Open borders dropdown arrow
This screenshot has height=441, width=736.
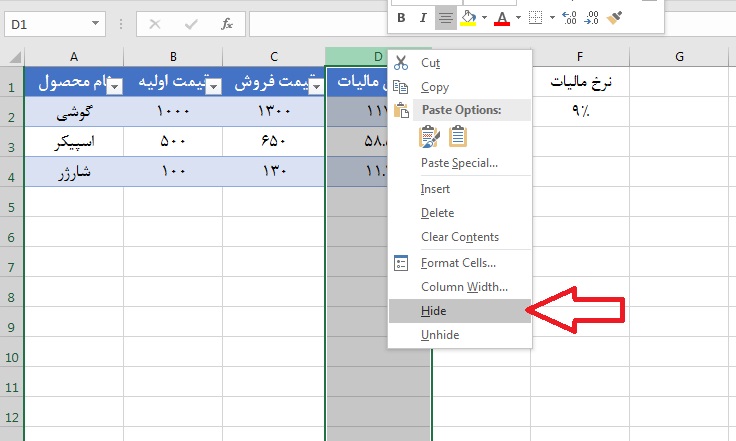(552, 18)
